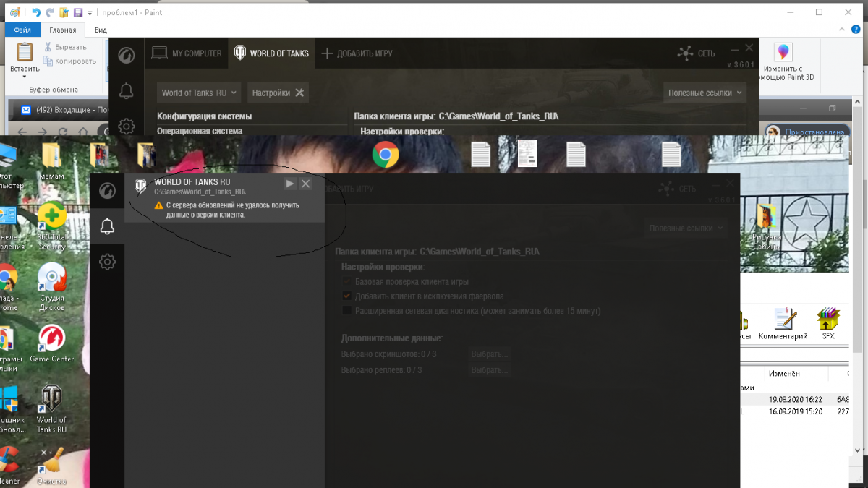Viewport: 868px width, 488px height.
Task: Click the Undo arrow in Paint's quick access toolbar
Action: 36,12
